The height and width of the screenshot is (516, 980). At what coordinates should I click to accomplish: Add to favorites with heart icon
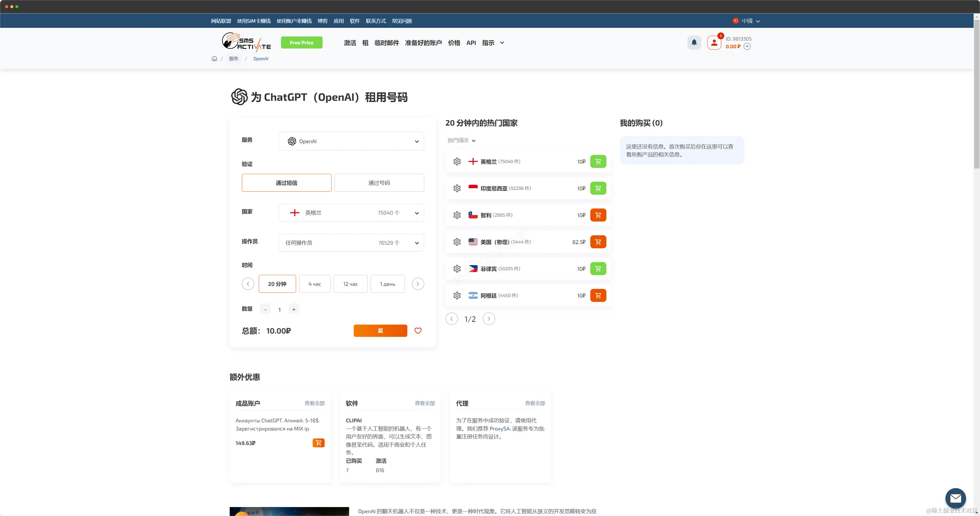(418, 331)
